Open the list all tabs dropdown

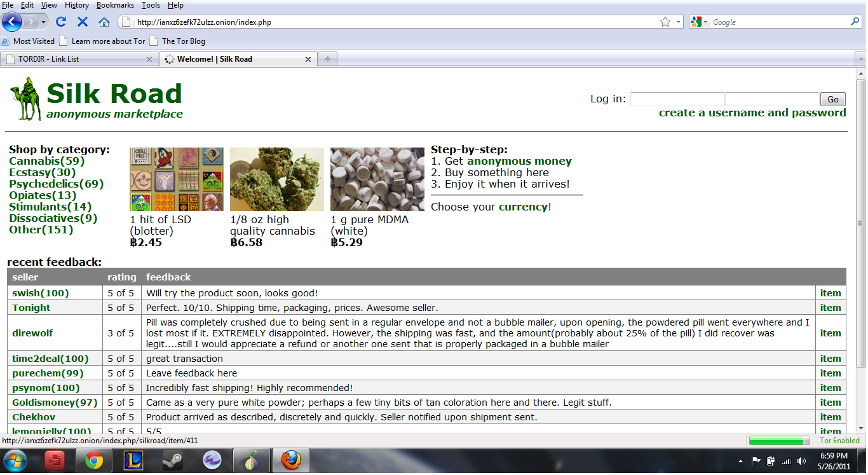860,59
